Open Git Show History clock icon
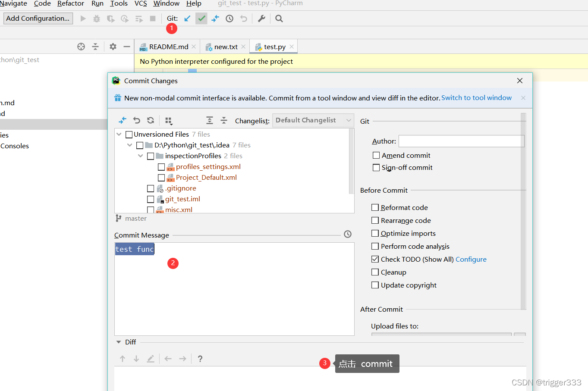The height and width of the screenshot is (391, 588). pyautogui.click(x=230, y=19)
